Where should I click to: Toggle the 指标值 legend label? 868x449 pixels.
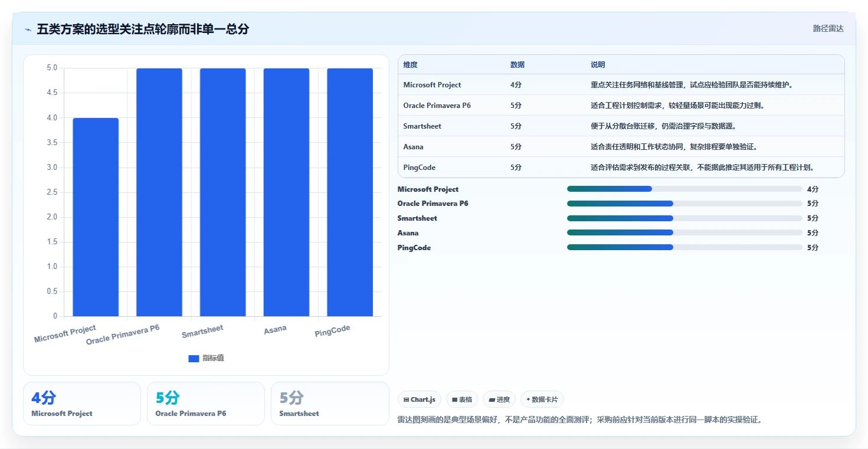213,358
